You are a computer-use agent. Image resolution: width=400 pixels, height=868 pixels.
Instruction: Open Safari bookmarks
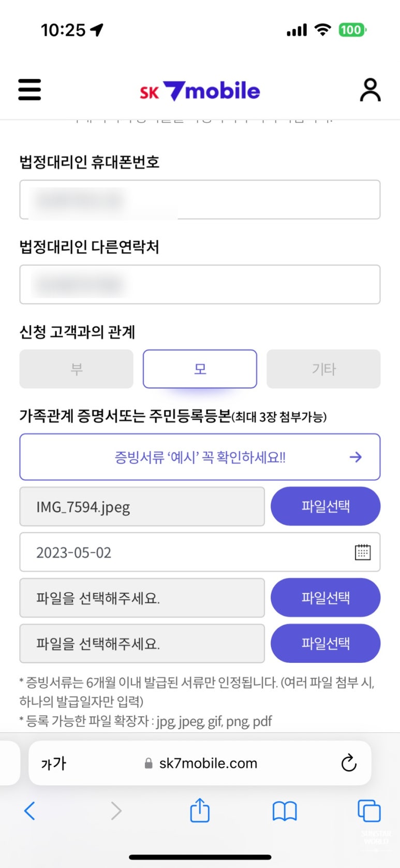(284, 811)
